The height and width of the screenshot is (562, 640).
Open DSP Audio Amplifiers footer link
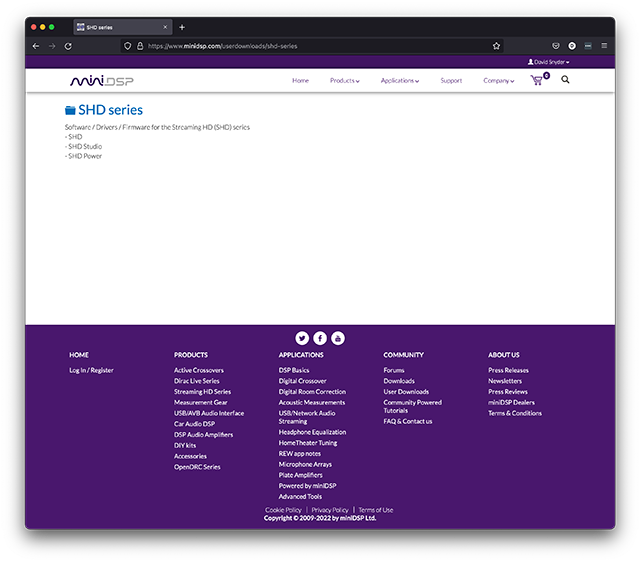[x=204, y=435]
